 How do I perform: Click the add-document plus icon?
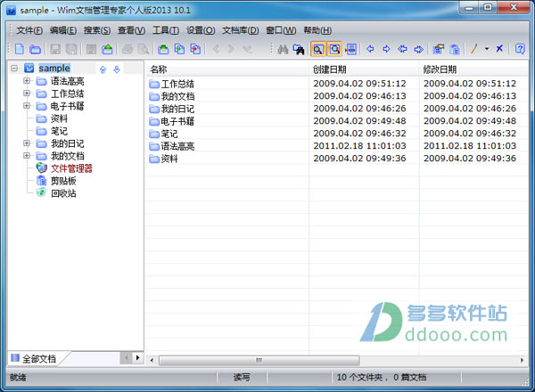(x=179, y=49)
